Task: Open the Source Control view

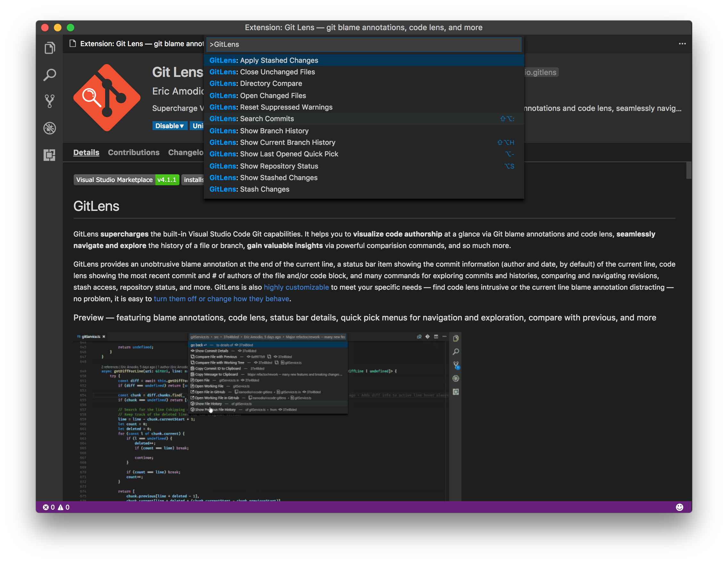Action: click(49, 101)
